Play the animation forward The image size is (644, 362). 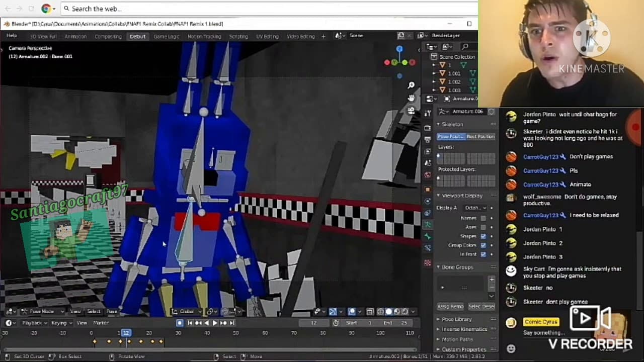[x=215, y=323]
